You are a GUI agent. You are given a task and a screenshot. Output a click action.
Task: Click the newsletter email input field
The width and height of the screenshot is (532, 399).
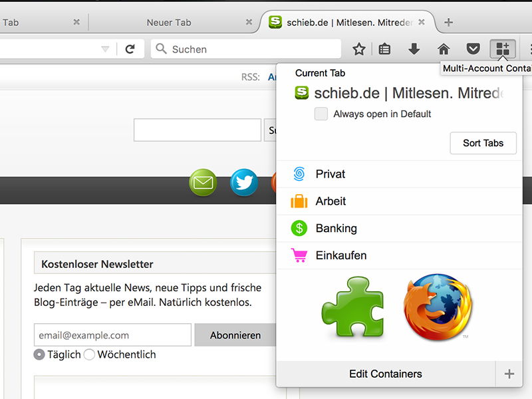click(112, 335)
